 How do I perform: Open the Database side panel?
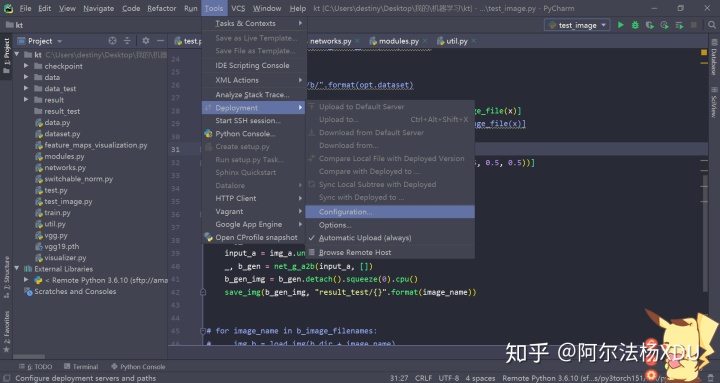point(714,57)
